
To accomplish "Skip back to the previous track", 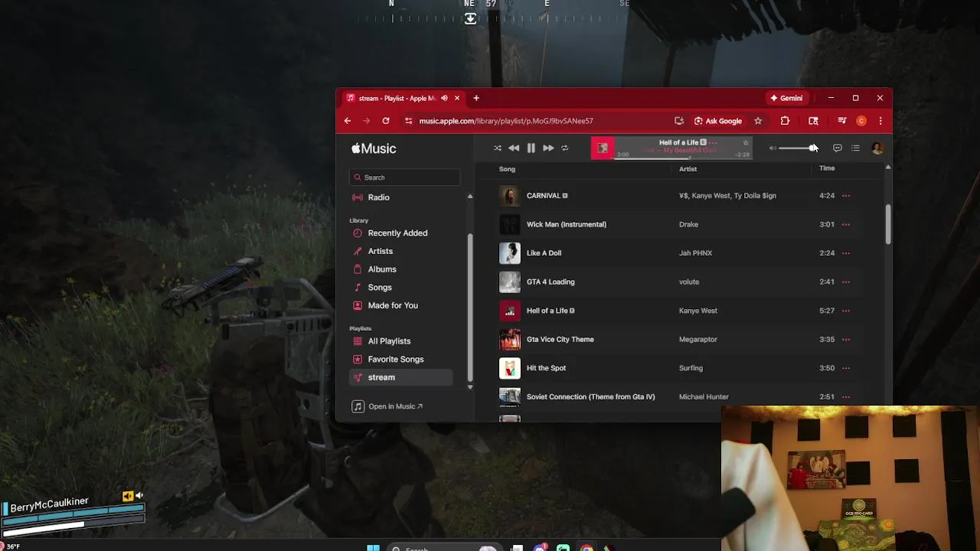I will point(514,148).
